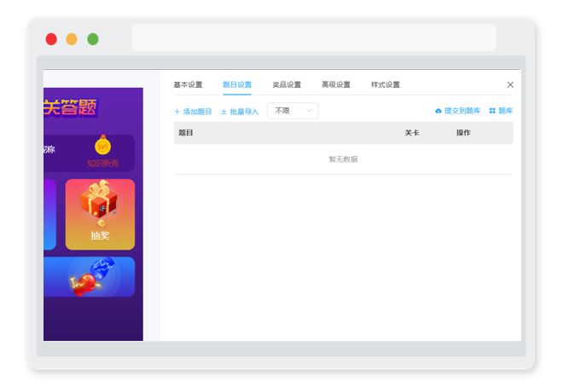Image resolution: width=563 pixels, height=392 pixels.
Task: Tap the 抽奖 gift box card
Action: (x=100, y=215)
